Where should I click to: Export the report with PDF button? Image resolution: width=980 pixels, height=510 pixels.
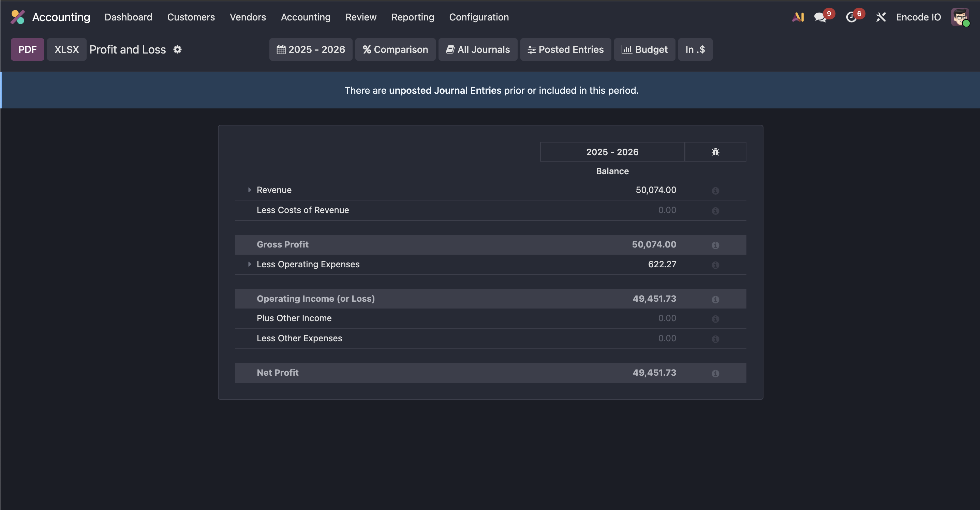[27, 49]
